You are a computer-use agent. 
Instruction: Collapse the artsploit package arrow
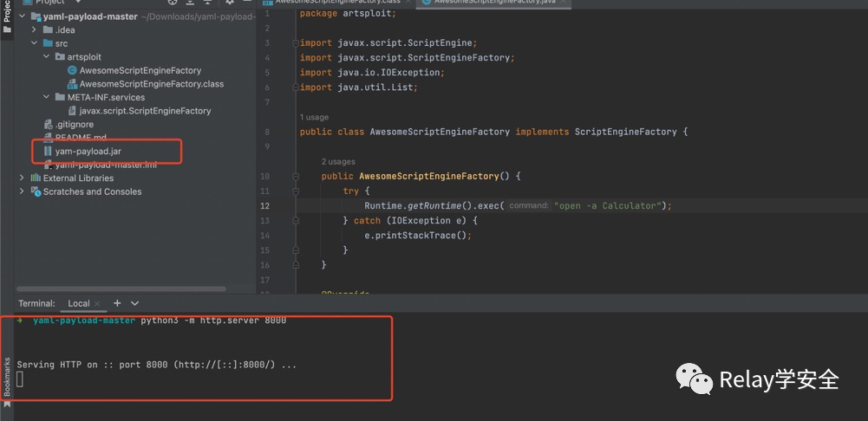(47, 57)
